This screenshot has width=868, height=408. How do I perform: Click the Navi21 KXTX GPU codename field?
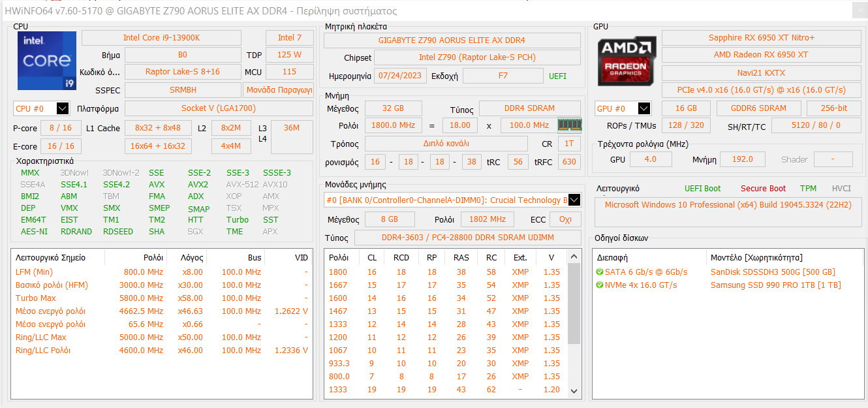pyautogui.click(x=762, y=73)
